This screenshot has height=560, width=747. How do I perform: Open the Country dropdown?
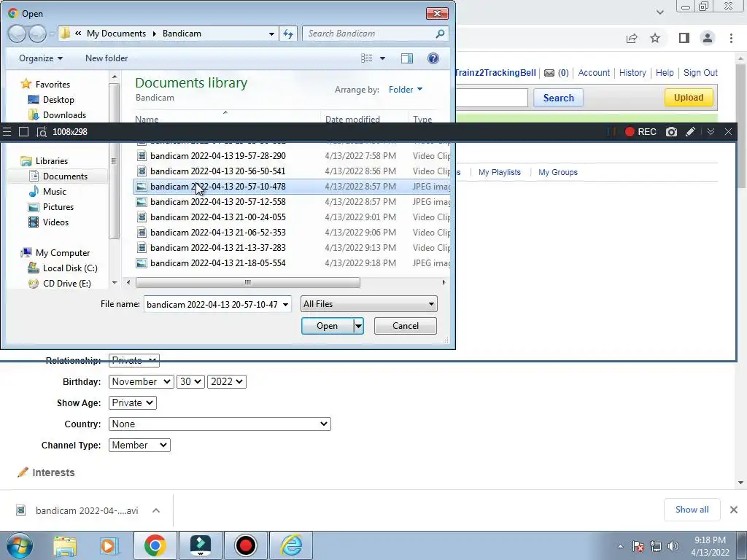point(220,424)
